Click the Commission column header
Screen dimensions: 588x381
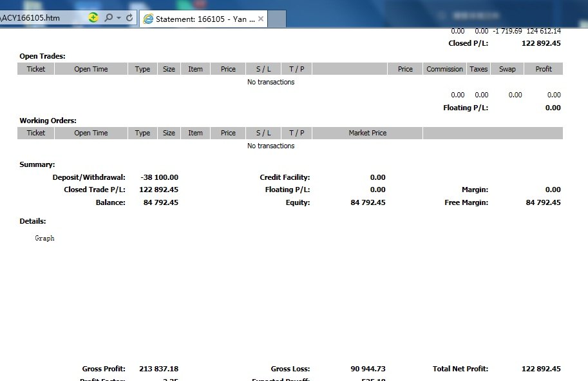pyautogui.click(x=444, y=69)
